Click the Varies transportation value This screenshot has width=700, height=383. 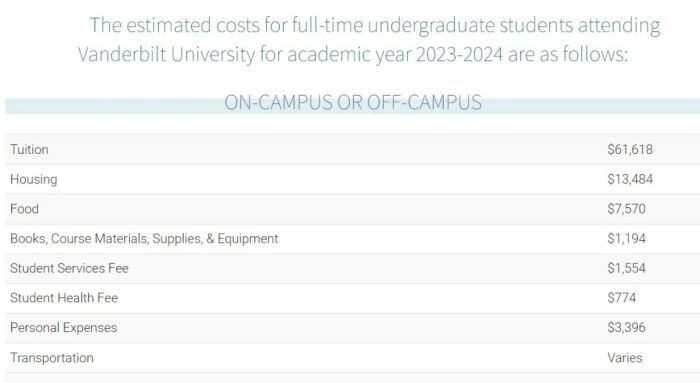click(x=625, y=358)
